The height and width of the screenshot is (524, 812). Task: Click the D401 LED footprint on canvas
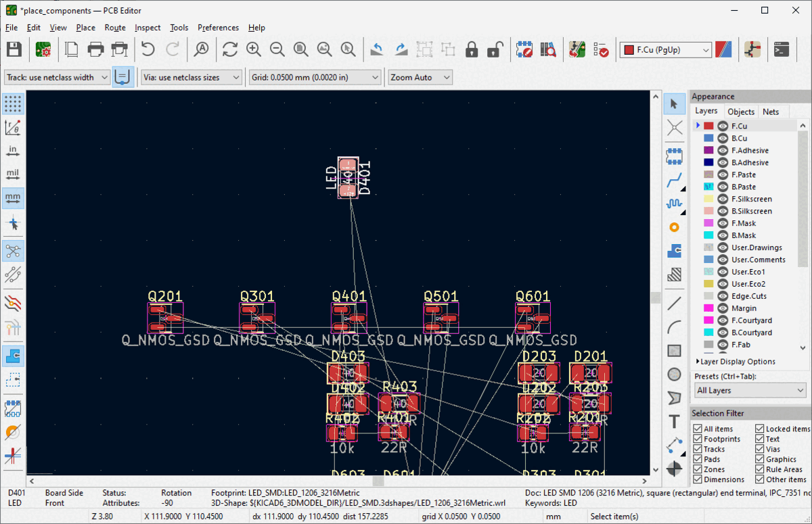(x=348, y=178)
